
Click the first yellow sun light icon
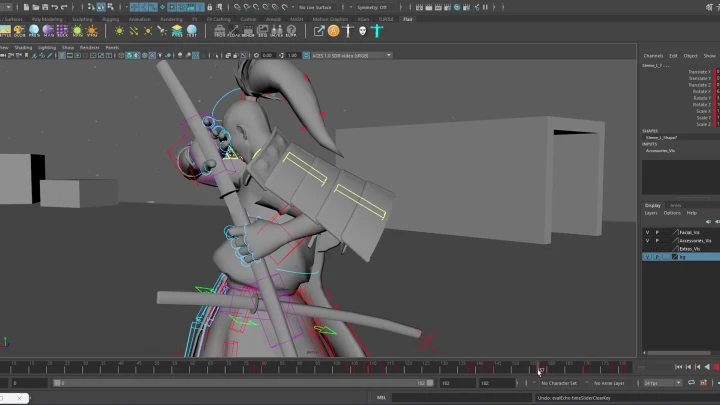point(119,31)
